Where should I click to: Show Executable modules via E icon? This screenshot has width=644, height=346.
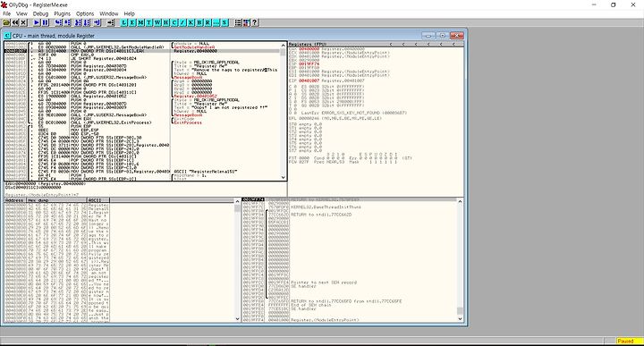pyautogui.click(x=131, y=22)
